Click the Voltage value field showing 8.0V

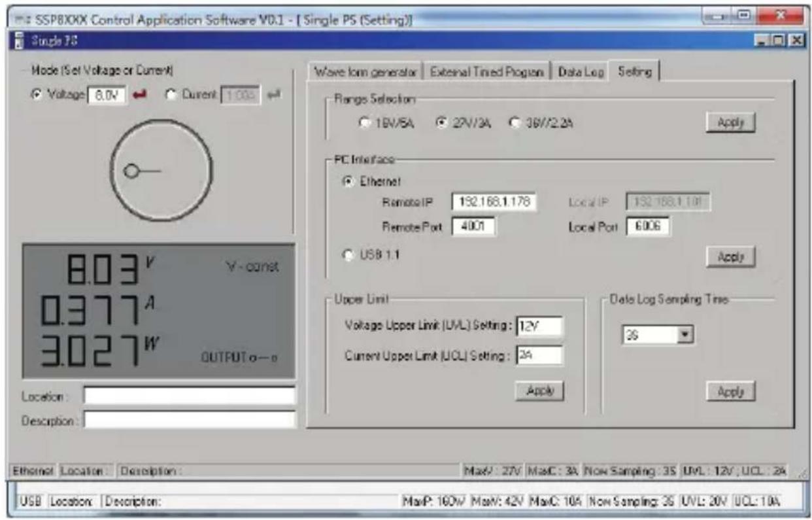click(107, 95)
